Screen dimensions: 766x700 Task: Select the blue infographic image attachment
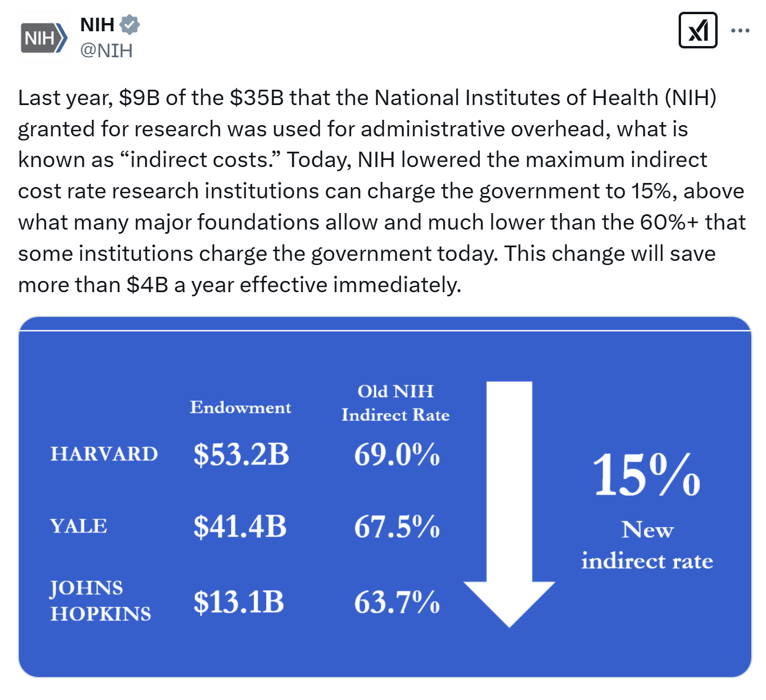coord(384,502)
